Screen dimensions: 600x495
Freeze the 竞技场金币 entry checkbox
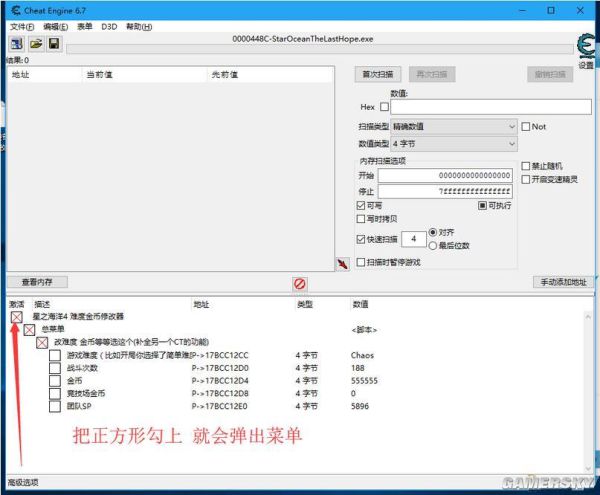coord(55,393)
